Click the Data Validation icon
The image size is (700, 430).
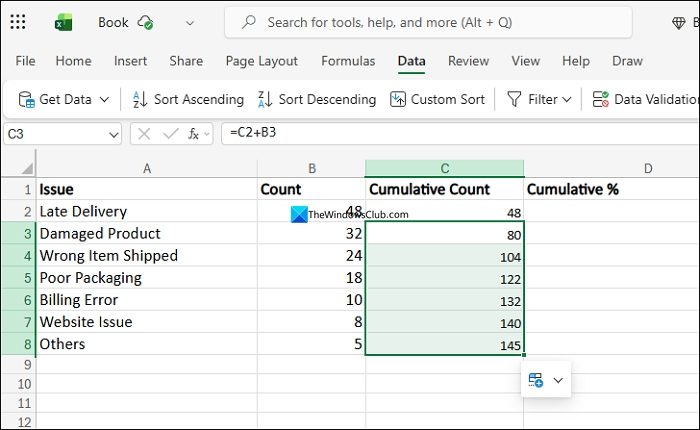(x=600, y=99)
